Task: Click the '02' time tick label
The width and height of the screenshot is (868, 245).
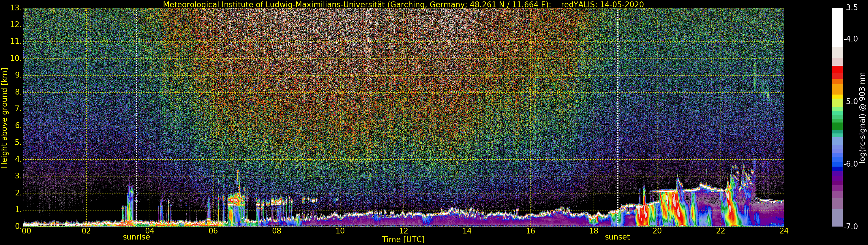Action: 86,231
